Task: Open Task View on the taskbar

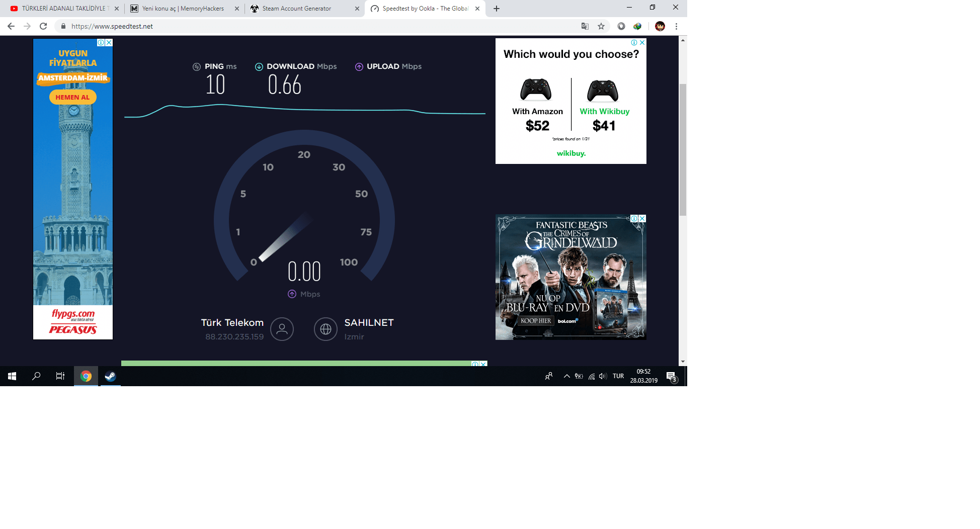Action: 60,376
